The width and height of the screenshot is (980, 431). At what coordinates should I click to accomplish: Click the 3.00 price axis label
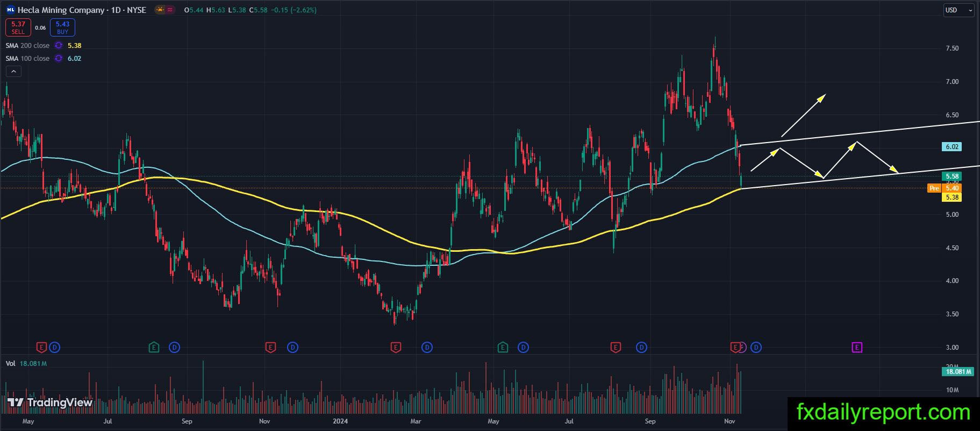[952, 348]
